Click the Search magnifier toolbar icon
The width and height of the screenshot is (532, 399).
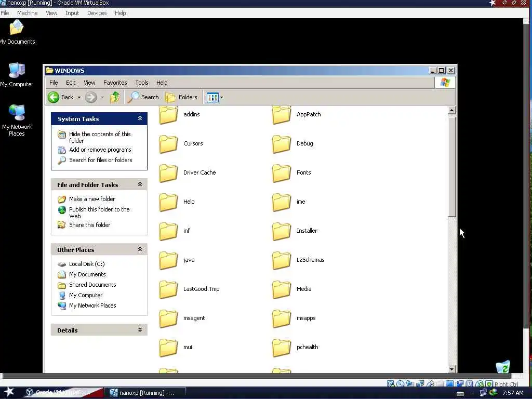point(133,97)
